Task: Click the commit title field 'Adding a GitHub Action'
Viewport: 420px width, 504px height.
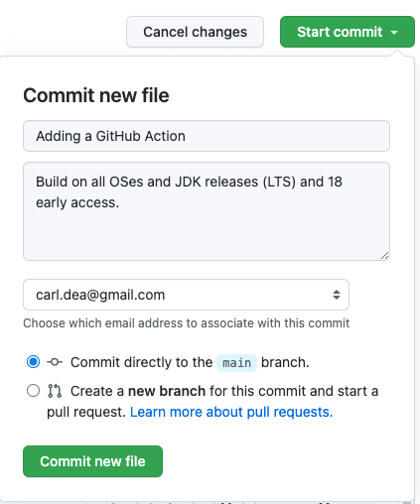Action: pyautogui.click(x=207, y=136)
